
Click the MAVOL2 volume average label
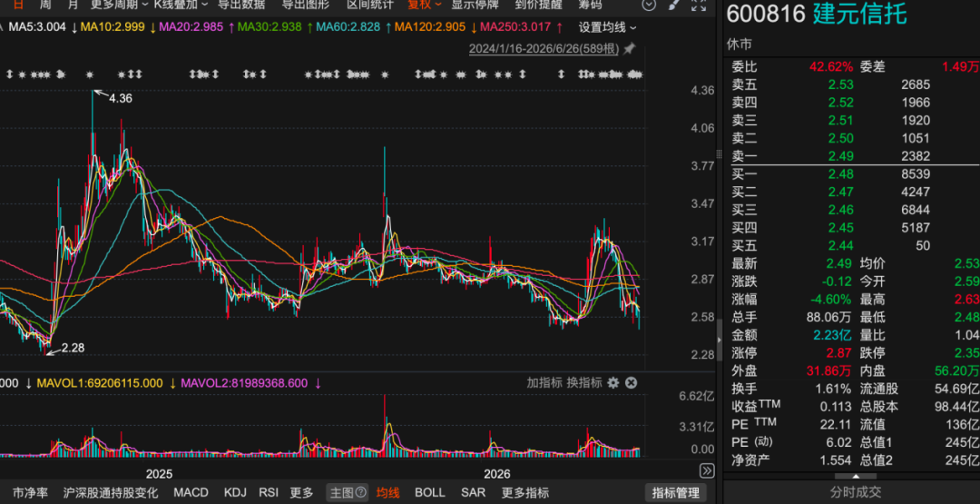[244, 382]
